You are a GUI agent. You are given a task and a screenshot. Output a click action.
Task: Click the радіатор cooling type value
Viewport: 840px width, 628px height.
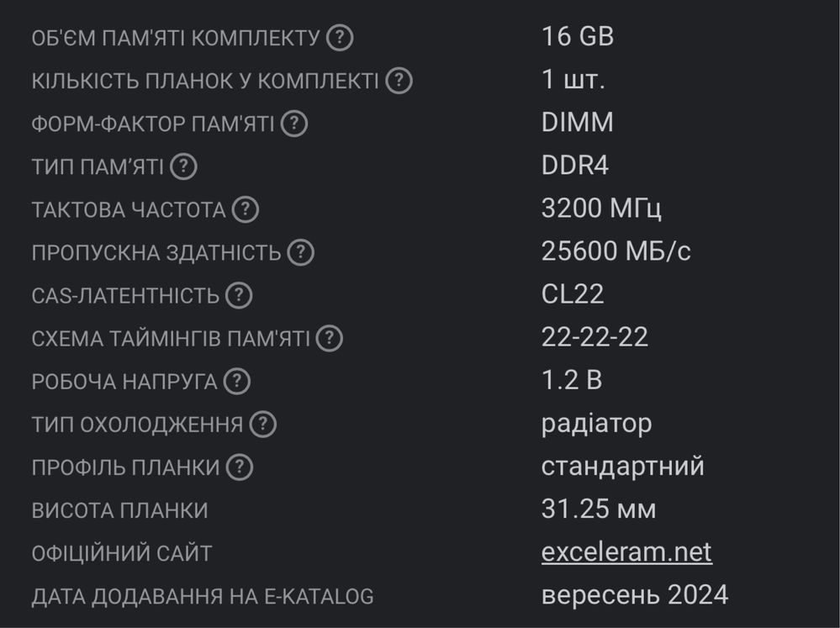tap(596, 425)
